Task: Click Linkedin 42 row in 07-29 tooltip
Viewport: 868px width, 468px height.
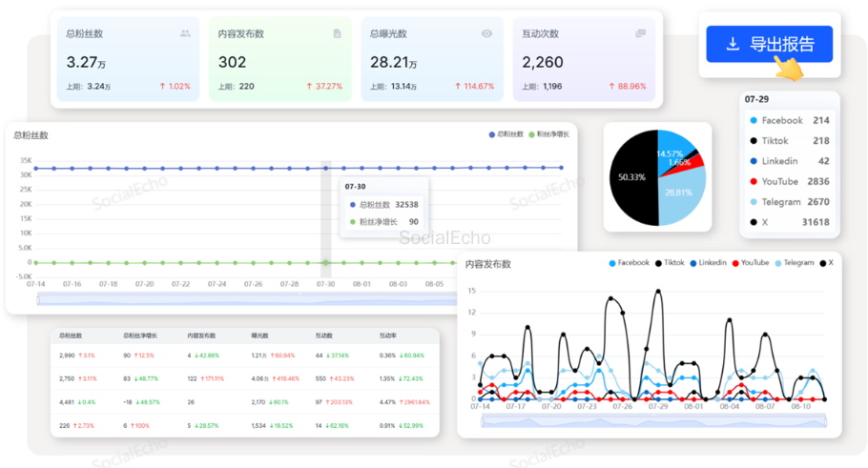Action: tap(790, 161)
